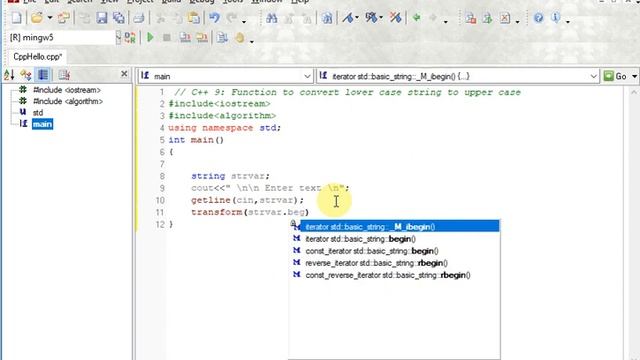The height and width of the screenshot is (360, 640).
Task: Select the main function tree item
Action: pos(42,124)
